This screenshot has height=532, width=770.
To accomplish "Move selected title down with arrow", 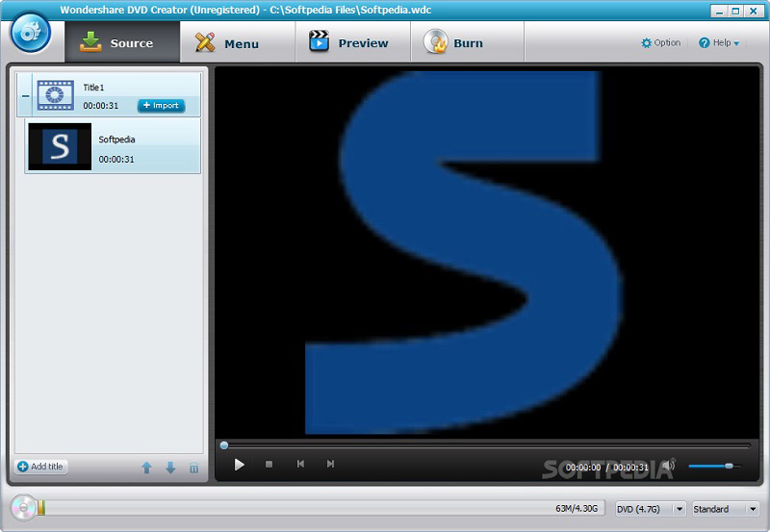I will point(170,468).
